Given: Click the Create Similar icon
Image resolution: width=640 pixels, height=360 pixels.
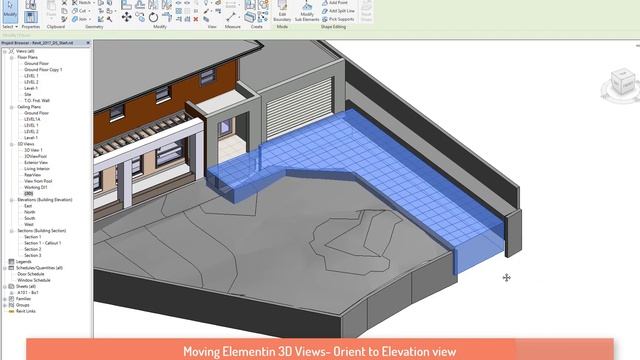Looking at the screenshot, I should (x=263, y=17).
